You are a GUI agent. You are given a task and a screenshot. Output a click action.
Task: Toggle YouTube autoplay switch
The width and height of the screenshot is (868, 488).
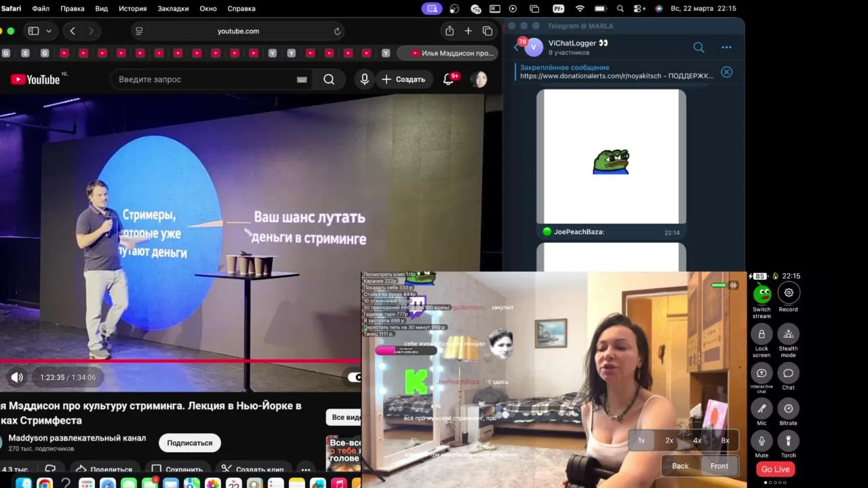[x=354, y=378]
